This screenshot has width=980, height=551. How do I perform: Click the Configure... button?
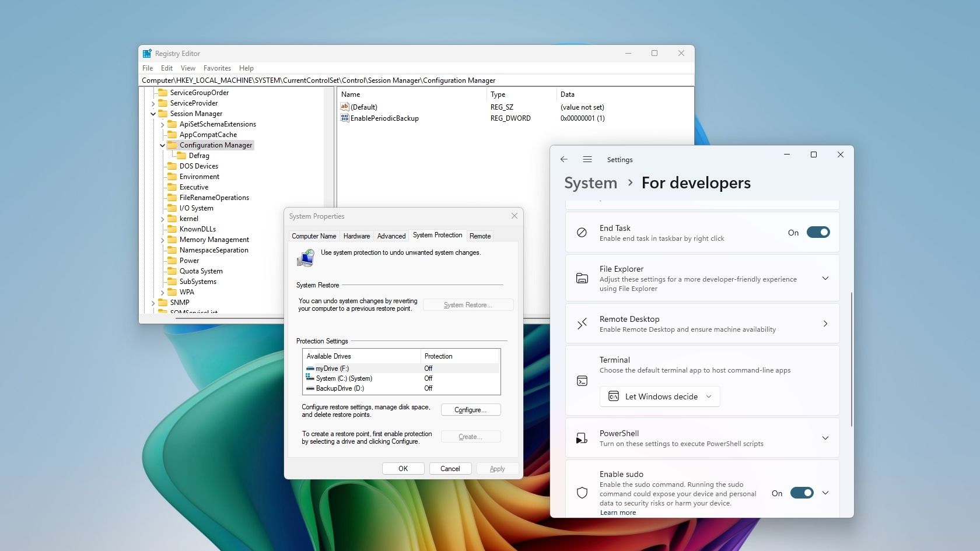pos(471,410)
